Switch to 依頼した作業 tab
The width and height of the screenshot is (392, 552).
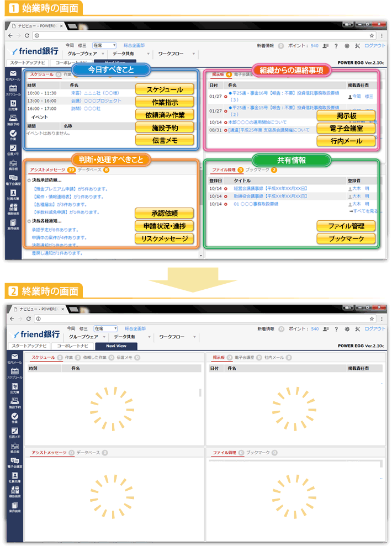[x=95, y=358]
